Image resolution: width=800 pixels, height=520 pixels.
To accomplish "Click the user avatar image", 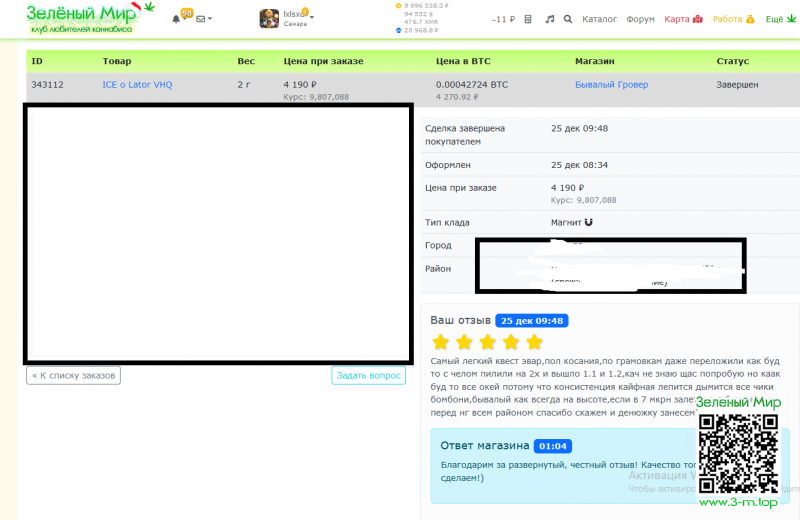I will point(269,19).
